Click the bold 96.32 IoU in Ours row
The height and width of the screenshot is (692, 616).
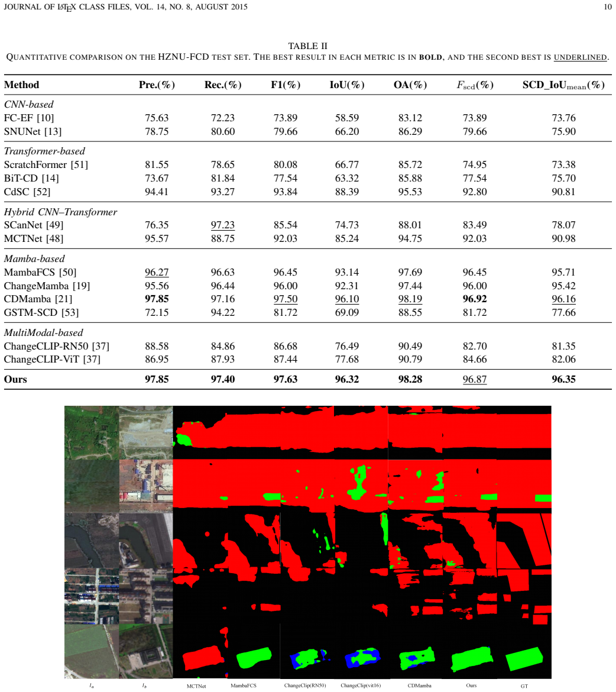[347, 380]
